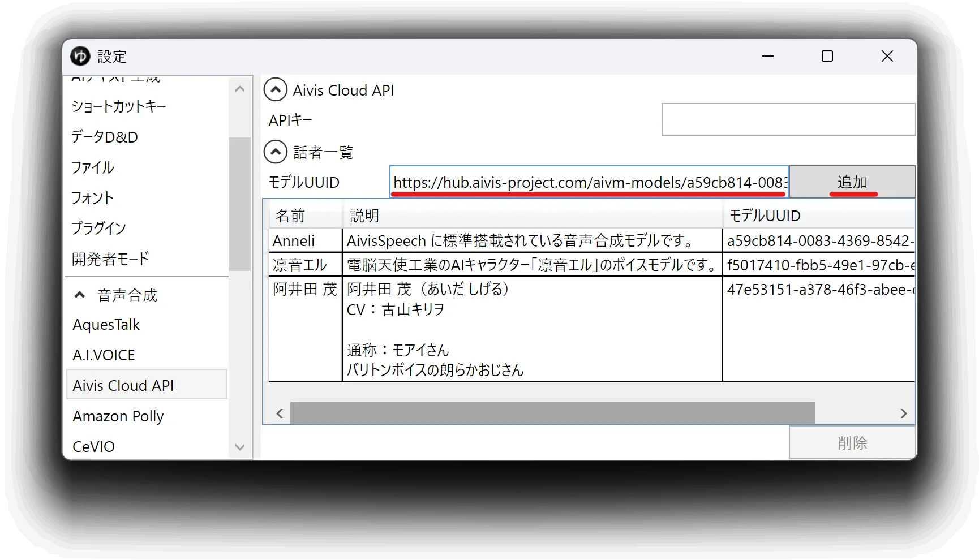Click the モデルUUID URL input field
The width and height of the screenshot is (979, 560).
tap(589, 182)
